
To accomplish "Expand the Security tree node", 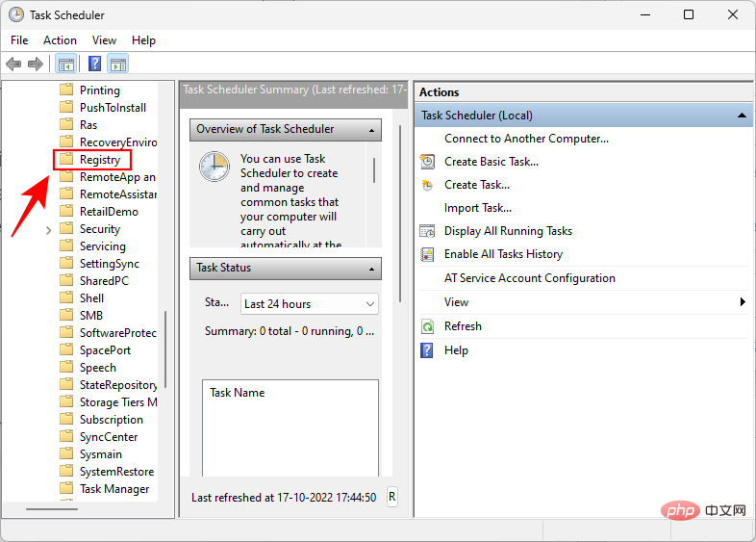I will (x=48, y=230).
